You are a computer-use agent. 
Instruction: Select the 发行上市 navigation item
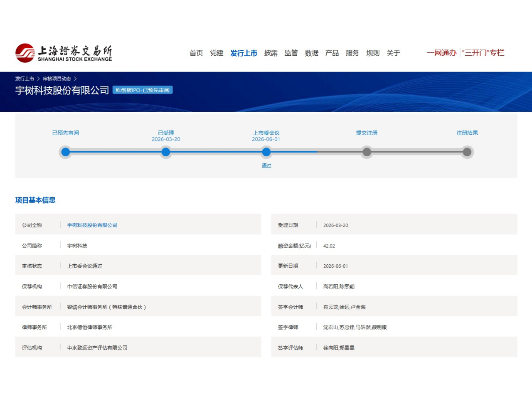click(x=244, y=53)
